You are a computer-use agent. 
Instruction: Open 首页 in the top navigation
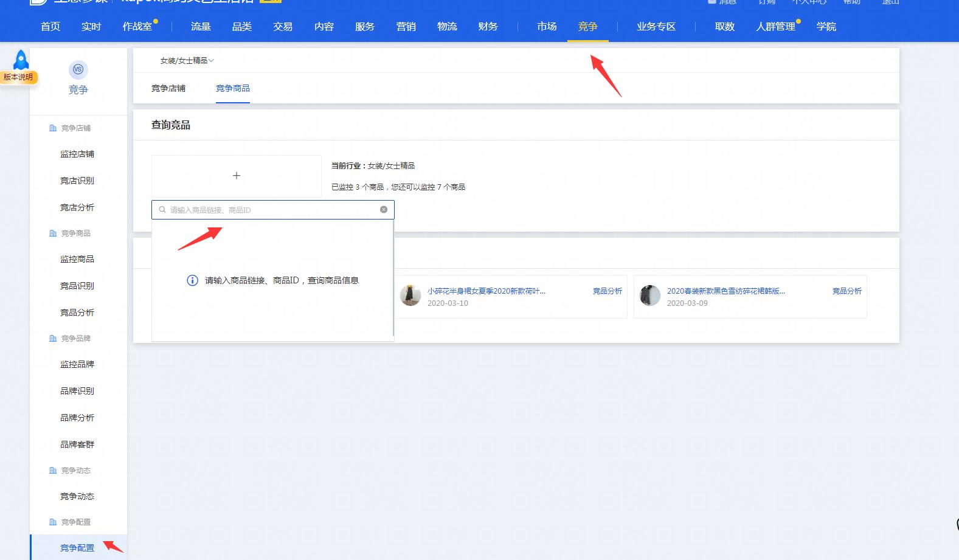[50, 27]
